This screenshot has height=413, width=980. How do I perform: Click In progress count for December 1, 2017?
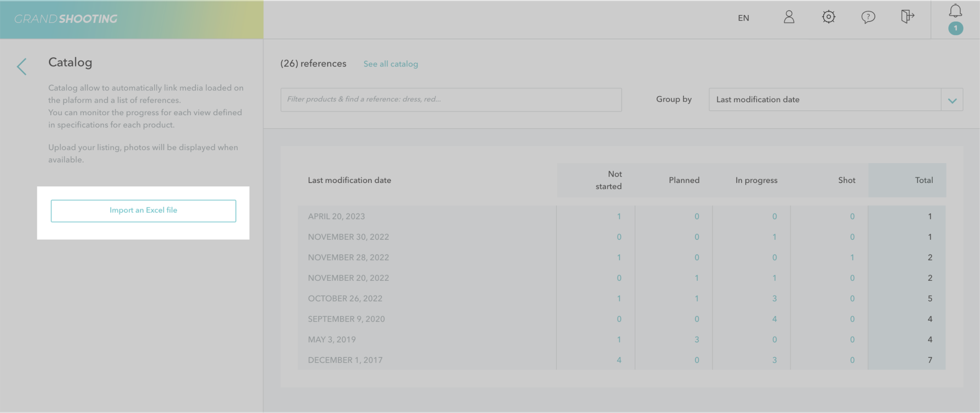click(774, 360)
